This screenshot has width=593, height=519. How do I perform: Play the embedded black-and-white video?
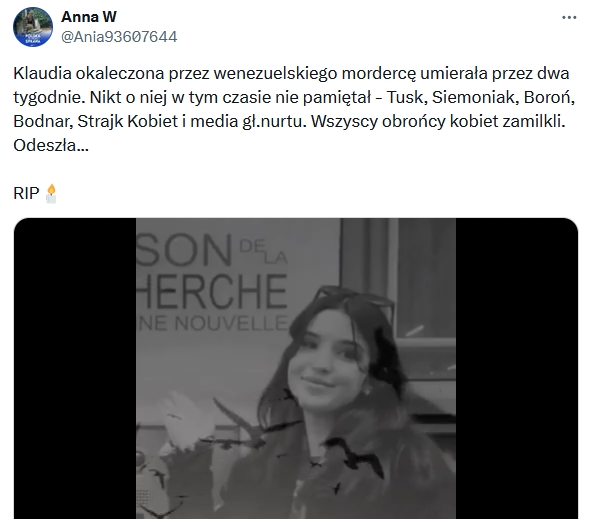pyautogui.click(x=296, y=368)
